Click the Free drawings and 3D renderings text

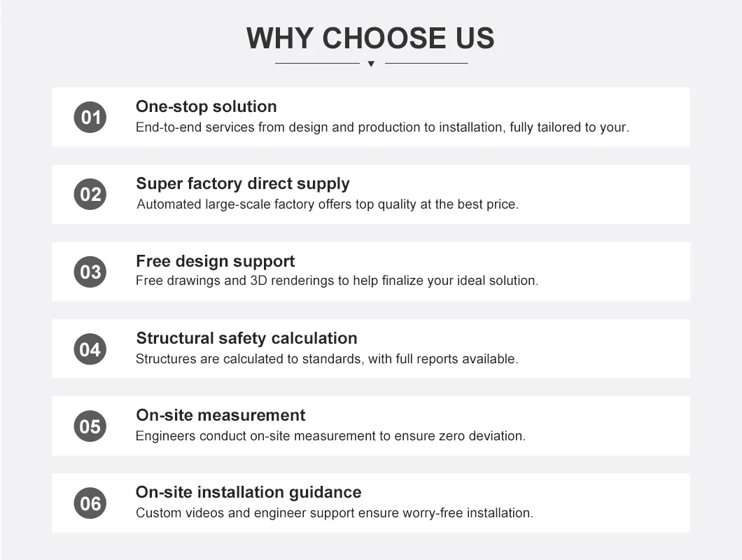click(337, 281)
